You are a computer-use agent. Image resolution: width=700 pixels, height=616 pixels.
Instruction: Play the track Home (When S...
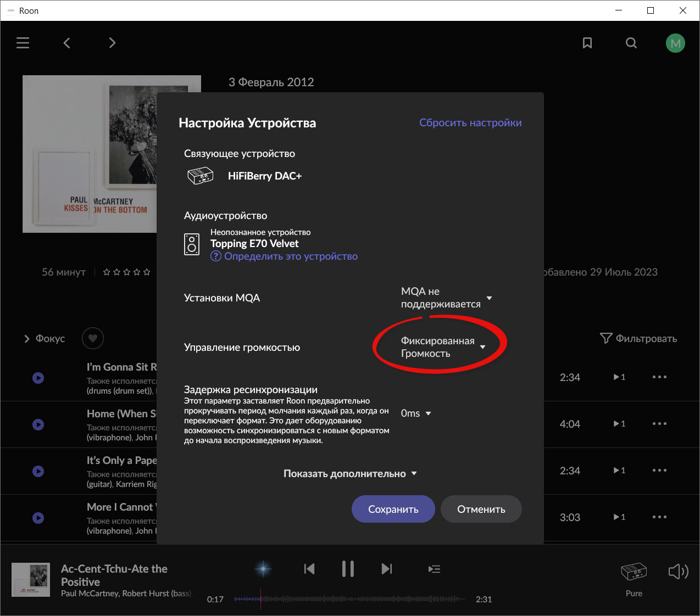[38, 424]
